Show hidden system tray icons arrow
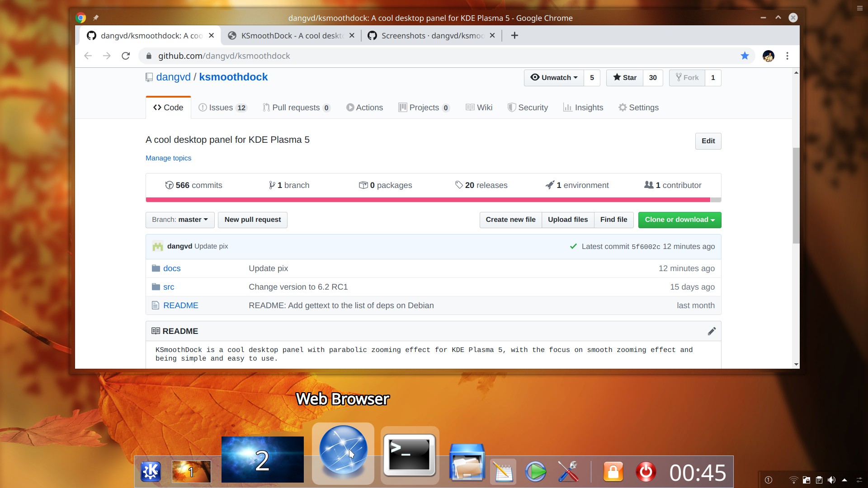The height and width of the screenshot is (488, 868). point(844,480)
